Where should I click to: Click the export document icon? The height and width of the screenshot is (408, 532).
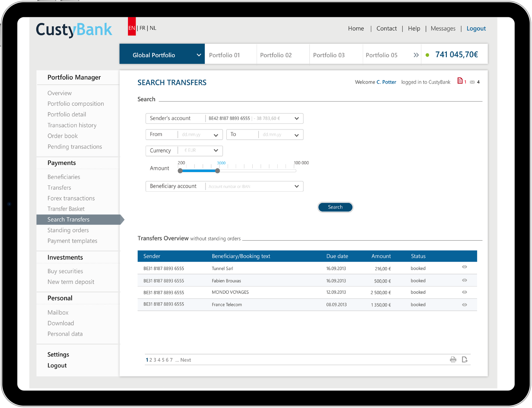click(465, 359)
